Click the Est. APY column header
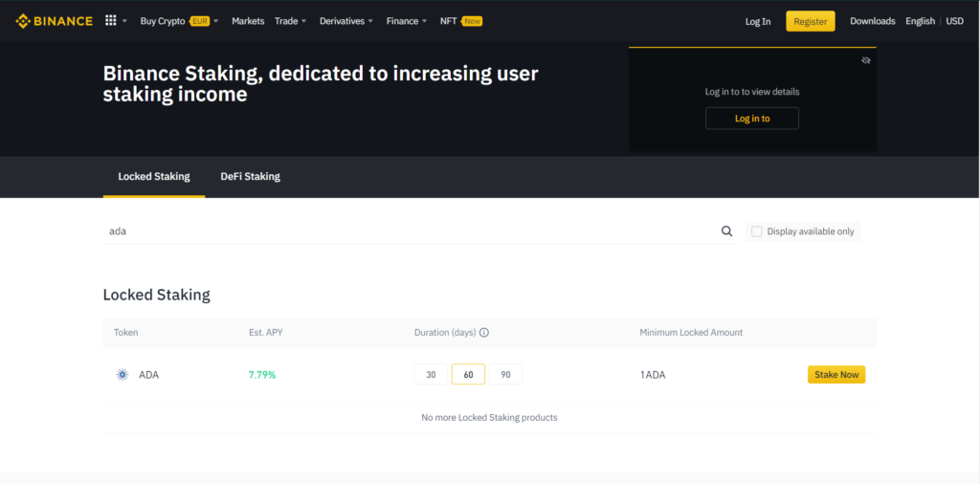 click(x=266, y=332)
